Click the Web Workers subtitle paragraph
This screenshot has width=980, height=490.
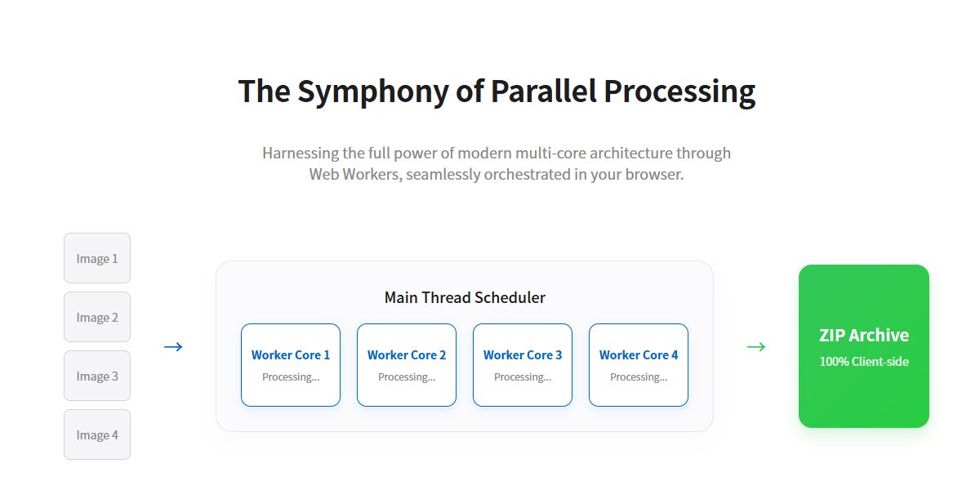pos(497,163)
